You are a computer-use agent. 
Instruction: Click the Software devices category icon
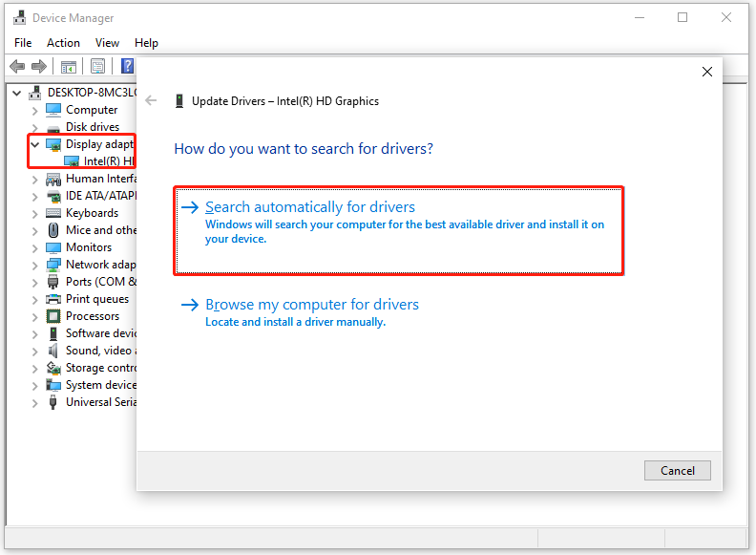(53, 333)
